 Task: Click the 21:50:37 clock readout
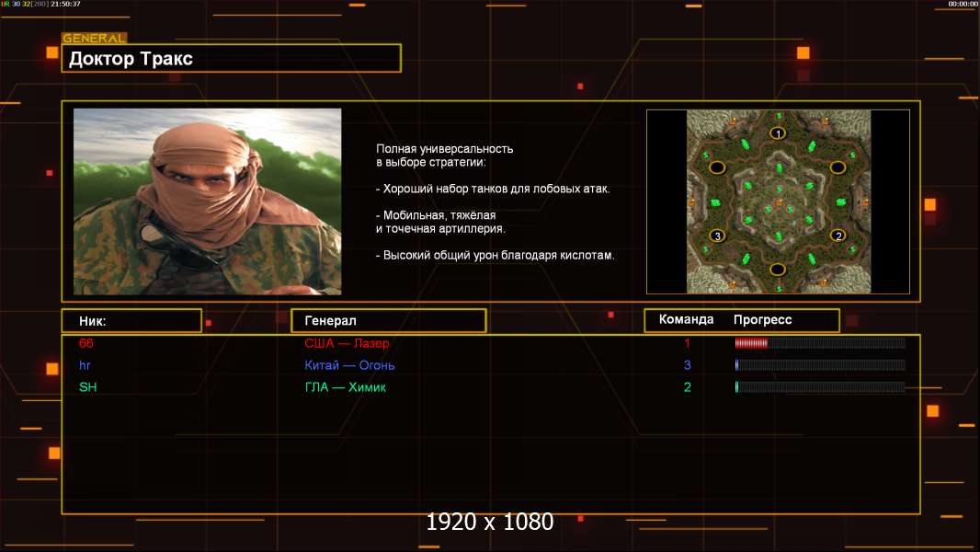pyautogui.click(x=65, y=4)
